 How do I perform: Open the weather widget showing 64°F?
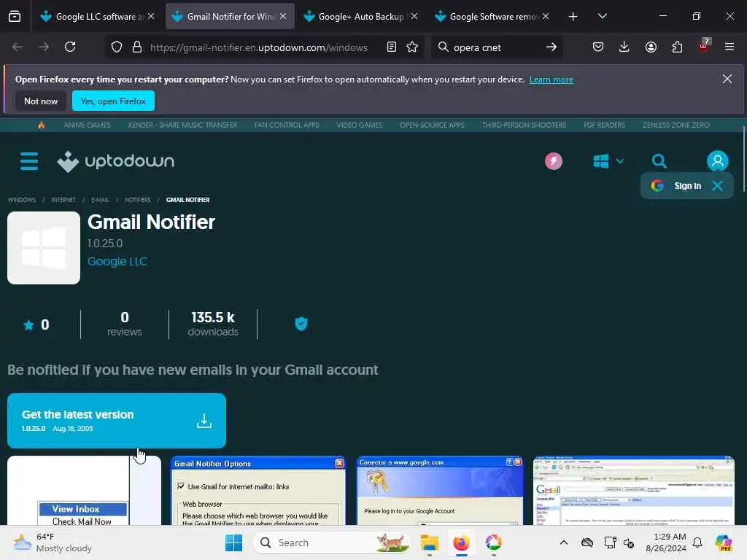point(53,542)
